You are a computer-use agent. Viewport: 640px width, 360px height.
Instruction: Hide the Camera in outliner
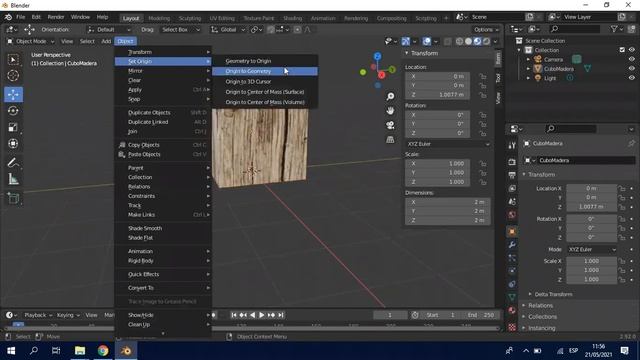[631, 60]
